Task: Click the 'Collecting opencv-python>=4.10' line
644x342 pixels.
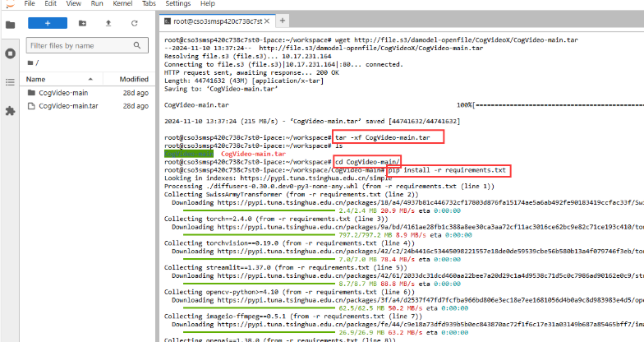Action: tap(289, 292)
